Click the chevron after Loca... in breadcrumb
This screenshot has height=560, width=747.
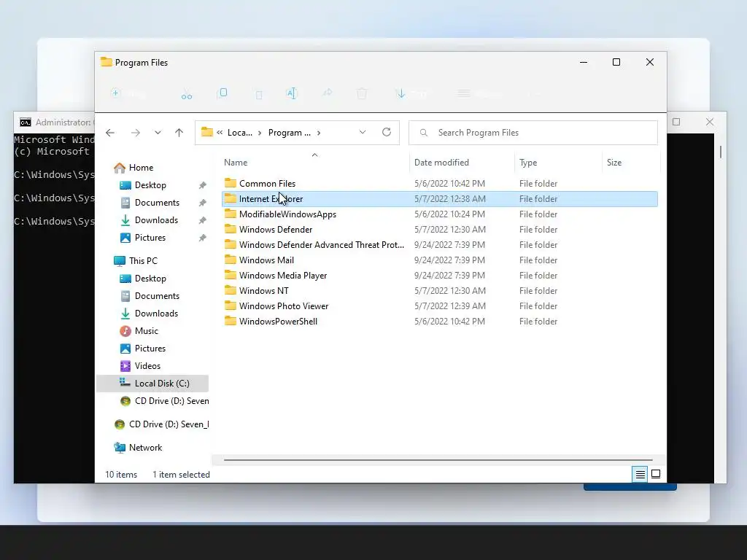click(x=260, y=133)
